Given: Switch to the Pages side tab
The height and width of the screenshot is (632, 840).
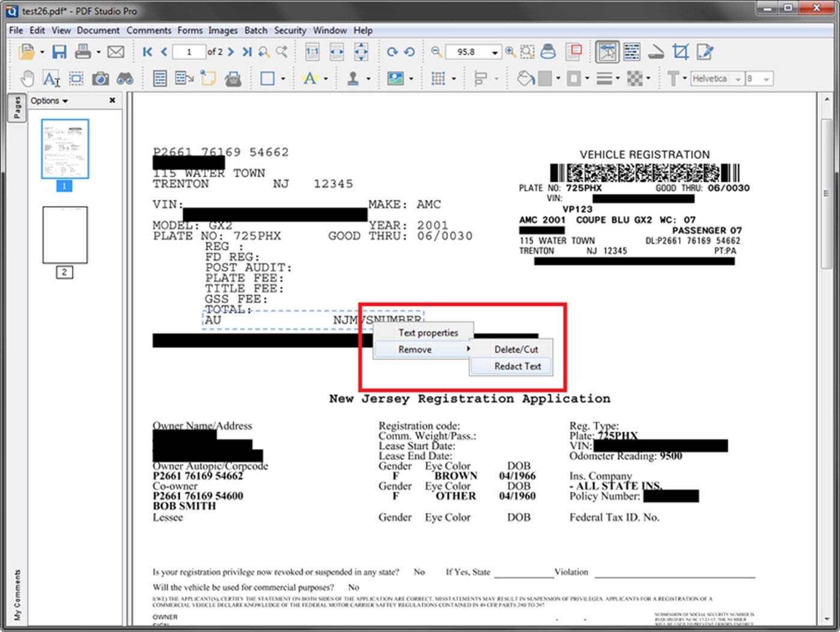Looking at the screenshot, I should pos(16,108).
